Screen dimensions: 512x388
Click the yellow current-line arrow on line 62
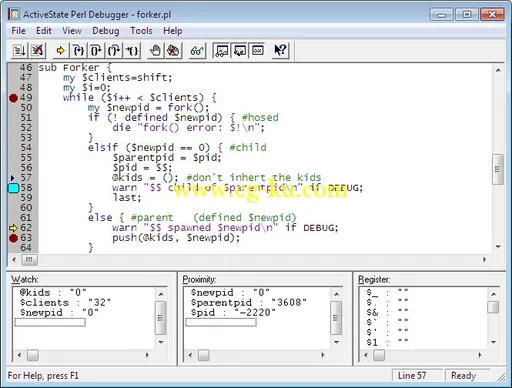(13, 228)
